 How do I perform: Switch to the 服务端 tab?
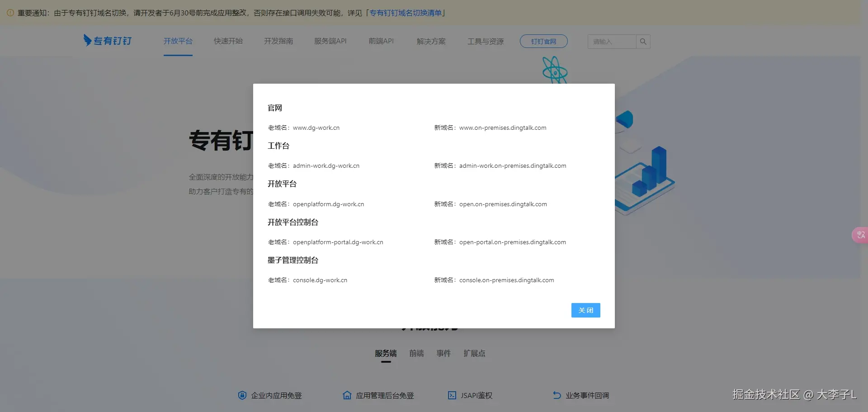pos(386,353)
